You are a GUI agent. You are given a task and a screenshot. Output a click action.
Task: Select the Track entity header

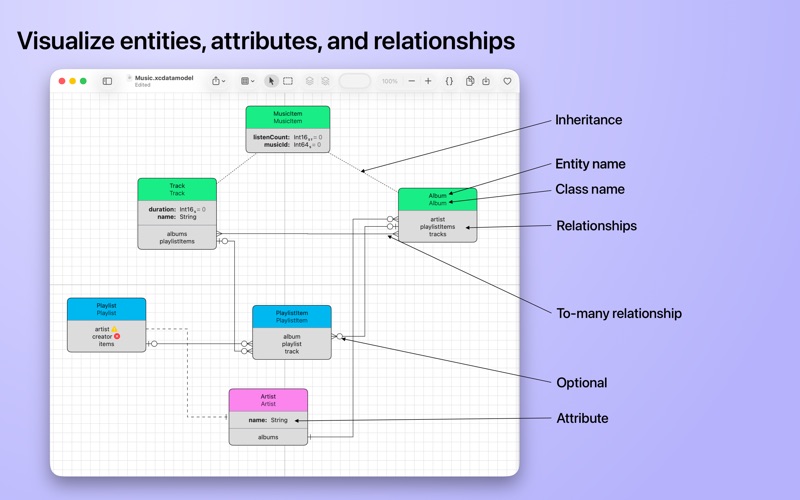pyautogui.click(x=177, y=189)
